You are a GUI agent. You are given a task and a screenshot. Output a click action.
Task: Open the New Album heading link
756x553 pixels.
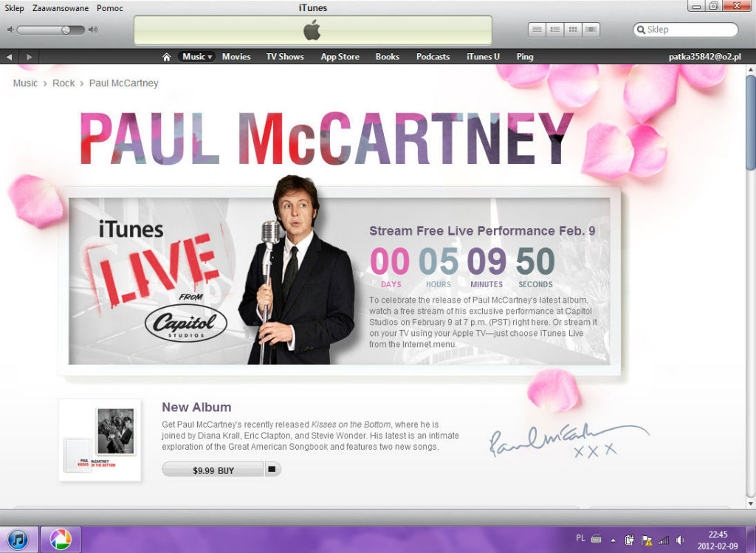[196, 408]
